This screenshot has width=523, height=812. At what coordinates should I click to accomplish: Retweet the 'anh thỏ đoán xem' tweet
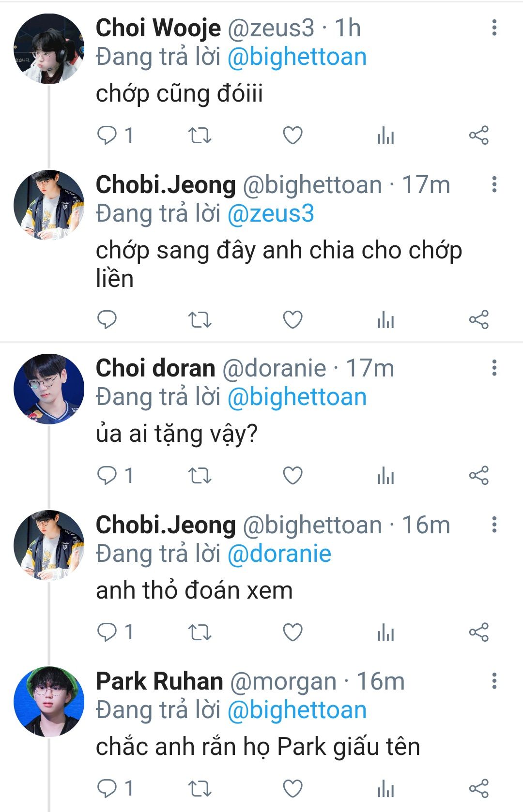tap(200, 632)
